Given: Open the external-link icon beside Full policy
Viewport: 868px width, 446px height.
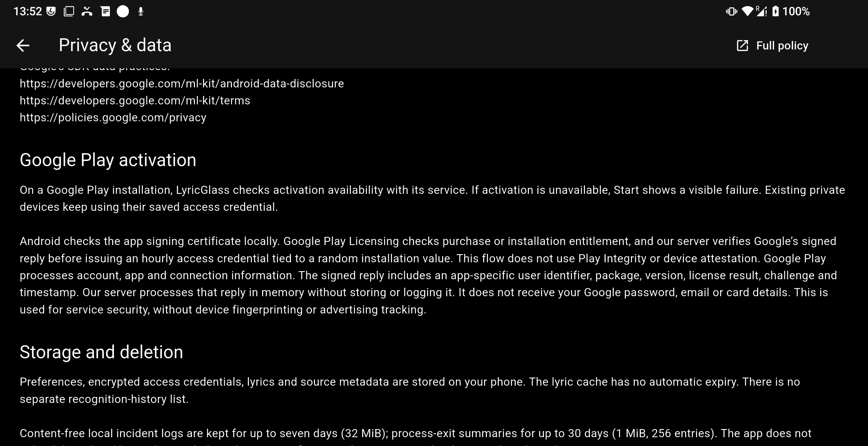Looking at the screenshot, I should click(743, 45).
